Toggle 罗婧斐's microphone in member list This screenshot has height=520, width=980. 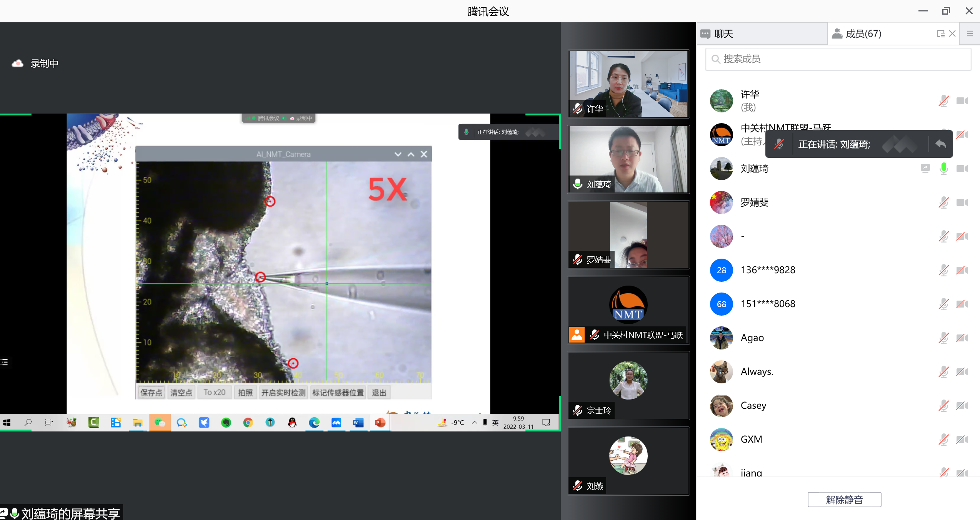click(943, 202)
